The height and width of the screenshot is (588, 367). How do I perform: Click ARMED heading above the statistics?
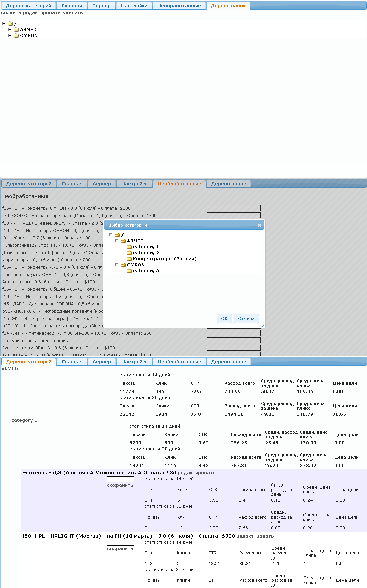[10, 369]
